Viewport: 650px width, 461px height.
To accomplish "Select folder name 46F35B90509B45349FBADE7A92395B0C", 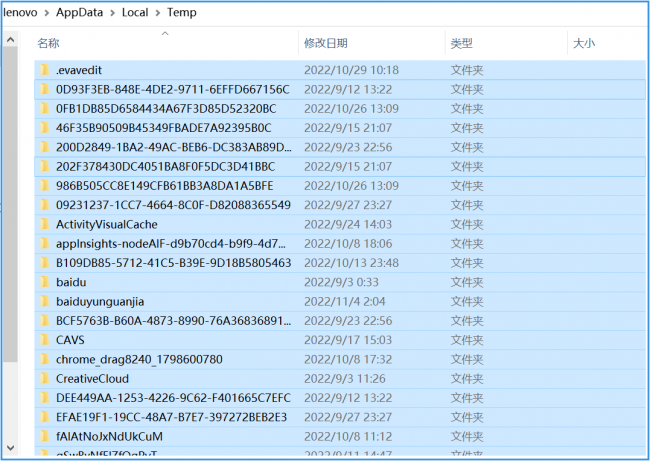I will [164, 128].
